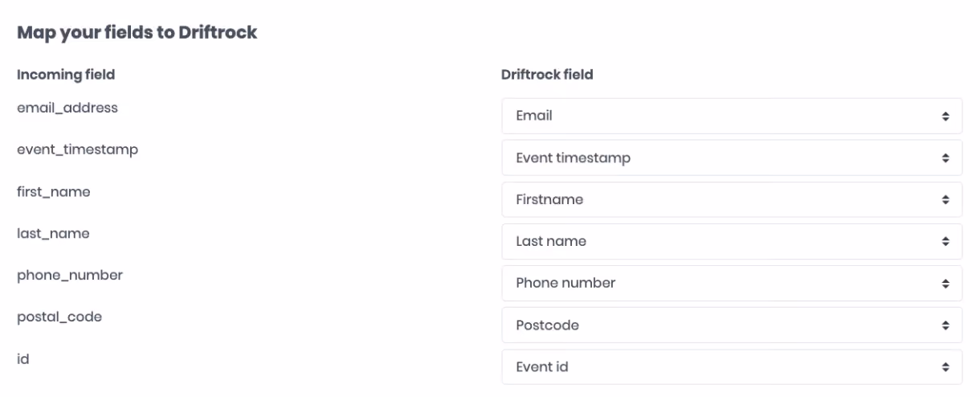This screenshot has width=980, height=397.
Task: Click the arrow icon on Event timestamp select
Action: (x=945, y=158)
